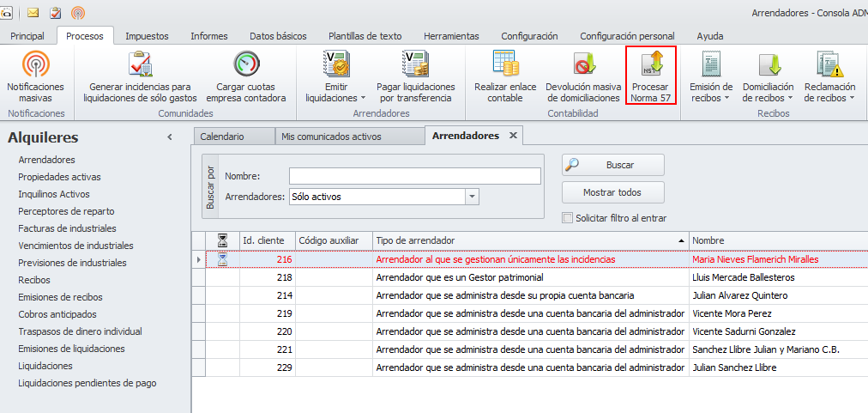868x413 pixels.
Task: Open Datos básicos ribbon tab
Action: [278, 36]
